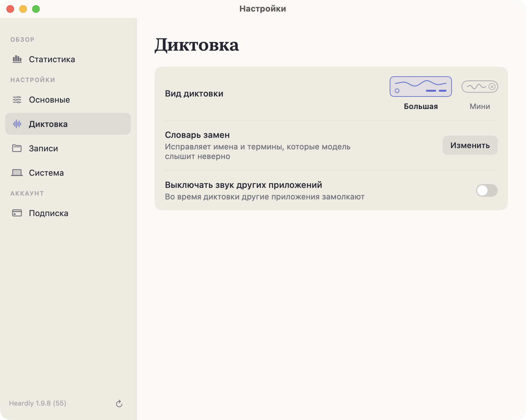The height and width of the screenshot is (420, 526).
Task: Click the refresh icon next to Heardly version
Action: pyautogui.click(x=119, y=403)
